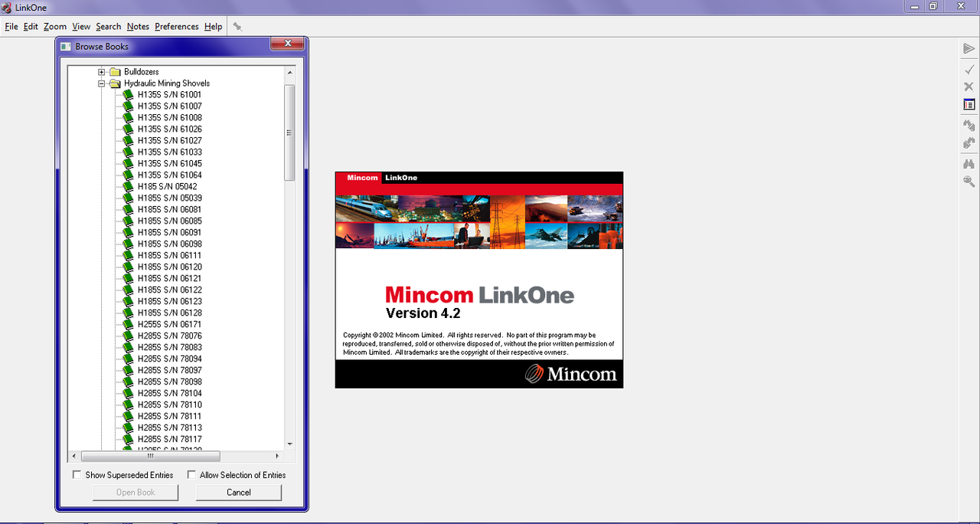Image resolution: width=980 pixels, height=524 pixels.
Task: Click the plain binoculars search icon
Action: [x=969, y=163]
